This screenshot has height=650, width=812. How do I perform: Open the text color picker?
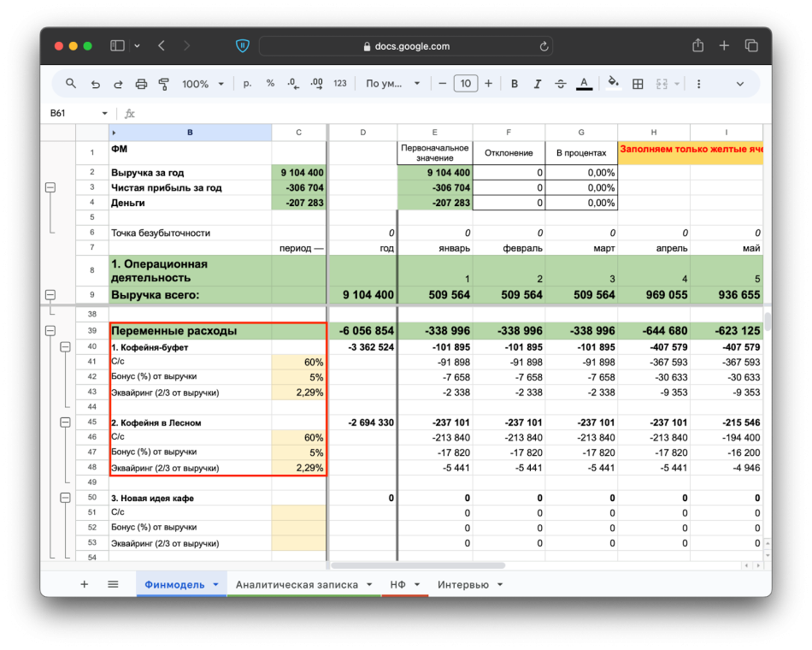(x=584, y=84)
